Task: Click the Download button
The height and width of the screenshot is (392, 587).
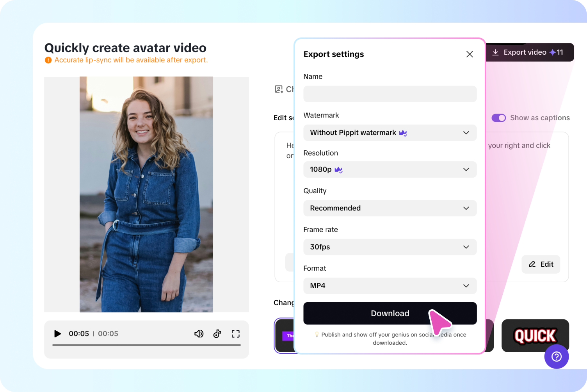Action: [x=390, y=313]
